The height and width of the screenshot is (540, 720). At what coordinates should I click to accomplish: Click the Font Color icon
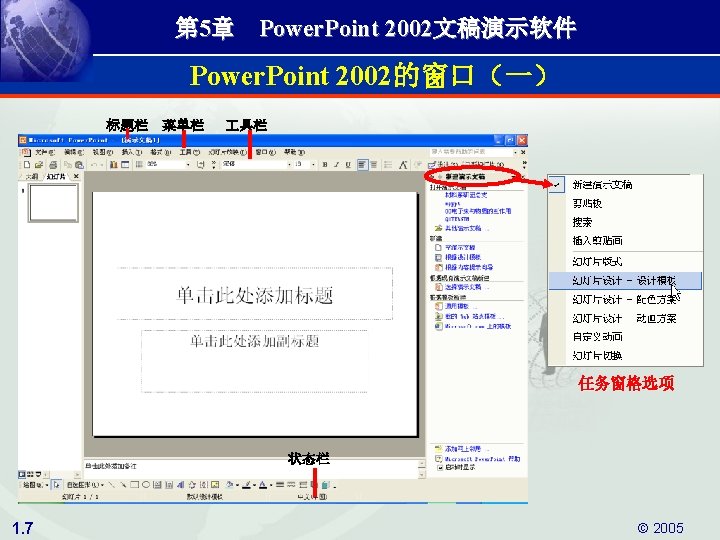click(263, 484)
